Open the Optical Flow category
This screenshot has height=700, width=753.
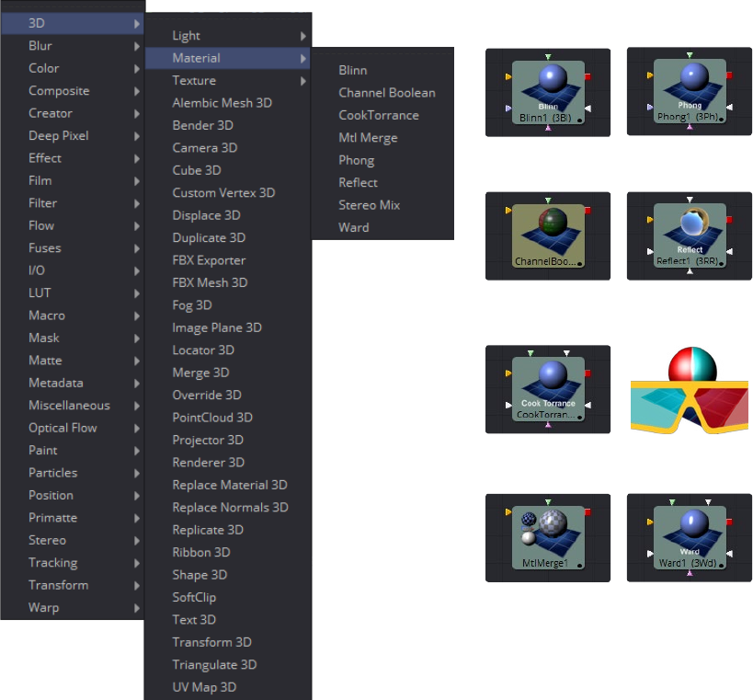pyautogui.click(x=63, y=428)
